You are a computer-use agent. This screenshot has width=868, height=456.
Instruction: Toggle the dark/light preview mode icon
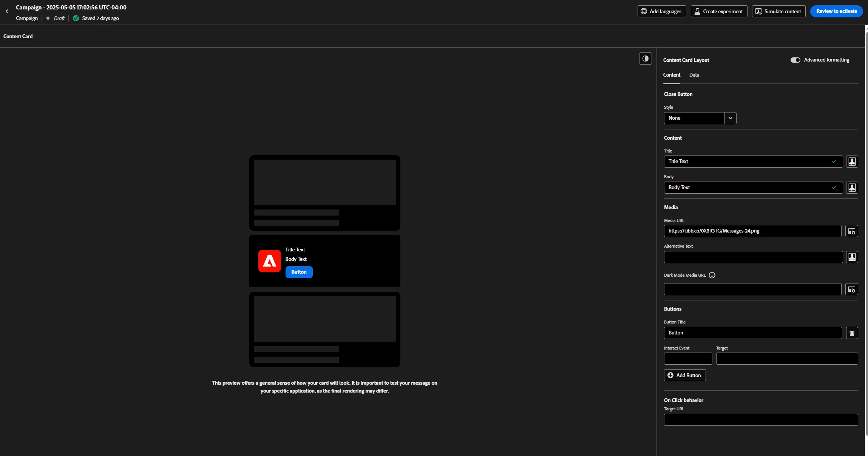tap(645, 59)
